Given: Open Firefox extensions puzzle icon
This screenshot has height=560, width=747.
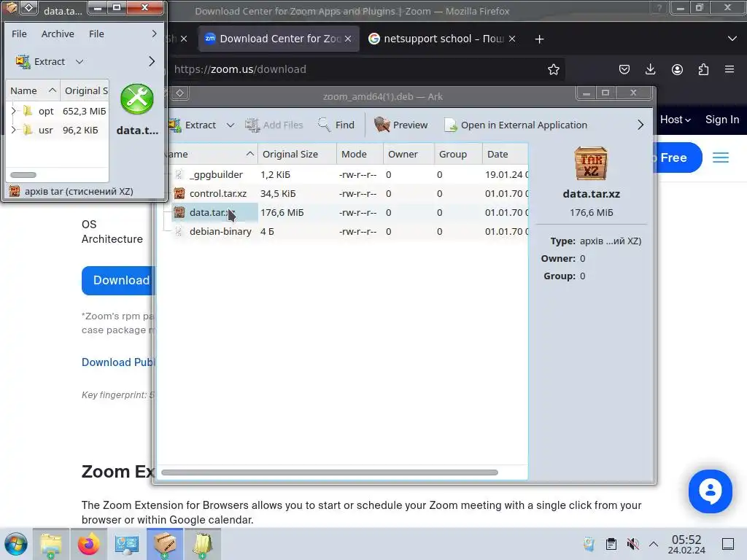Looking at the screenshot, I should (x=703, y=69).
